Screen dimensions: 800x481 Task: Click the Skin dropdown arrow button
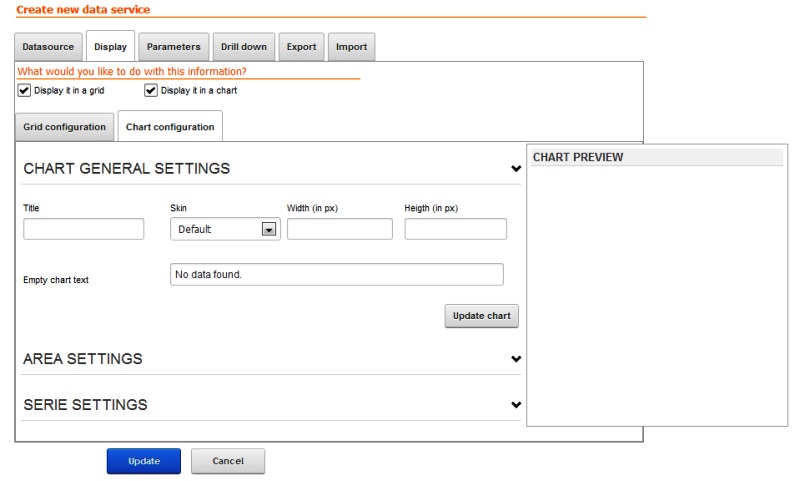point(269,229)
